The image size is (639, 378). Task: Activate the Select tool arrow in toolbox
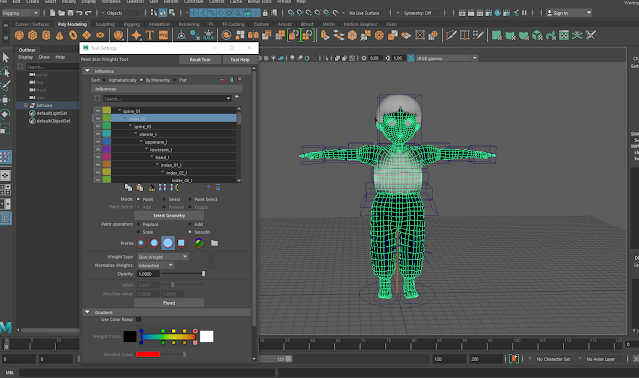tap(6, 57)
